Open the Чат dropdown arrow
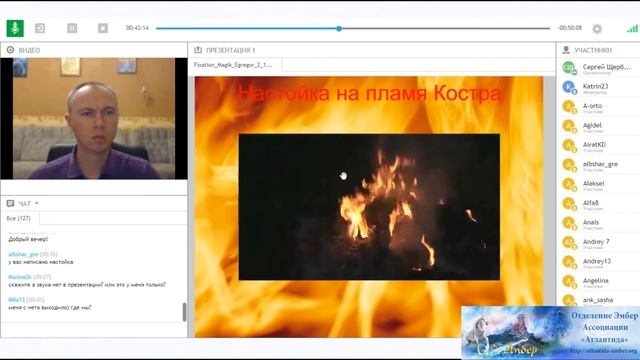 click(37, 203)
